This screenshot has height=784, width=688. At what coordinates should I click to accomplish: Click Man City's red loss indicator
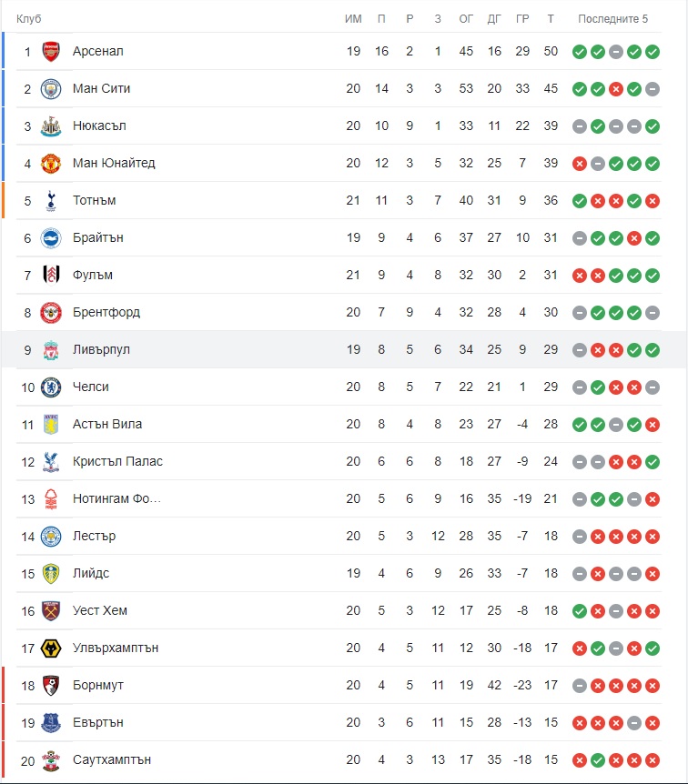click(616, 89)
